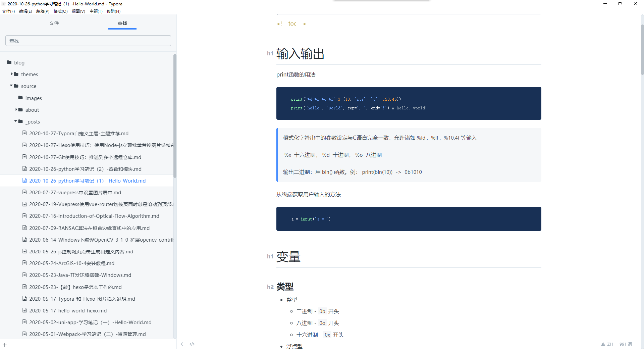Toggle source code mode icon

192,344
